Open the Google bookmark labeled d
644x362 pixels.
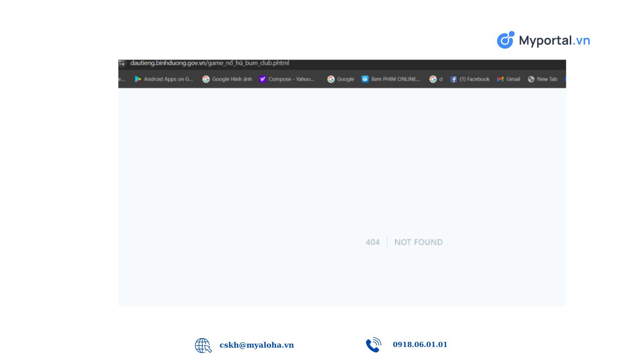coord(436,79)
